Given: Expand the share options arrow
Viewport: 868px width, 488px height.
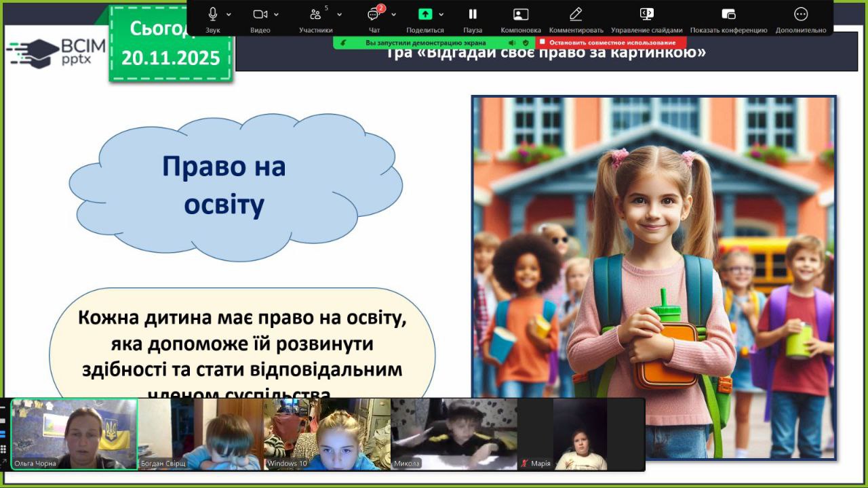Looking at the screenshot, I should pyautogui.click(x=441, y=14).
